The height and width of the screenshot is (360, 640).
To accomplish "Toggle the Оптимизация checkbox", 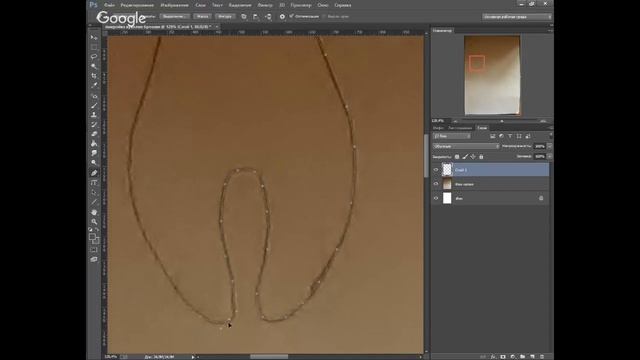I will click(291, 16).
